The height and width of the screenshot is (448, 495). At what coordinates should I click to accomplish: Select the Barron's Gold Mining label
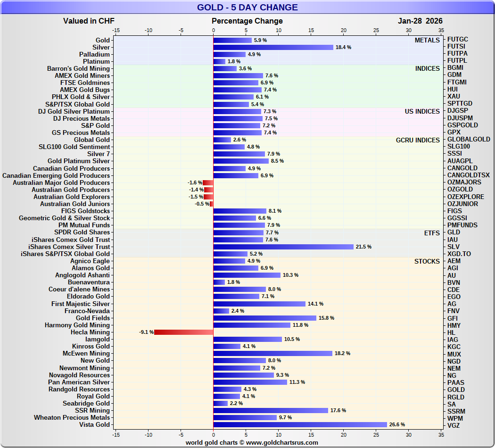coord(78,68)
